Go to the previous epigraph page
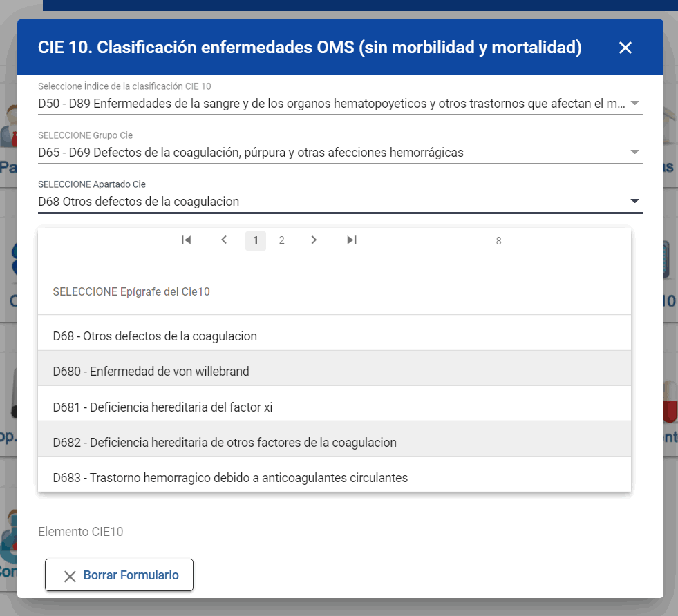This screenshot has width=678, height=616. coord(224,240)
